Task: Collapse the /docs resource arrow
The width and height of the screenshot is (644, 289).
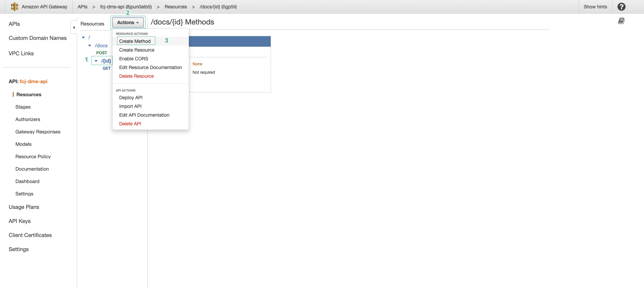Action: (90, 46)
